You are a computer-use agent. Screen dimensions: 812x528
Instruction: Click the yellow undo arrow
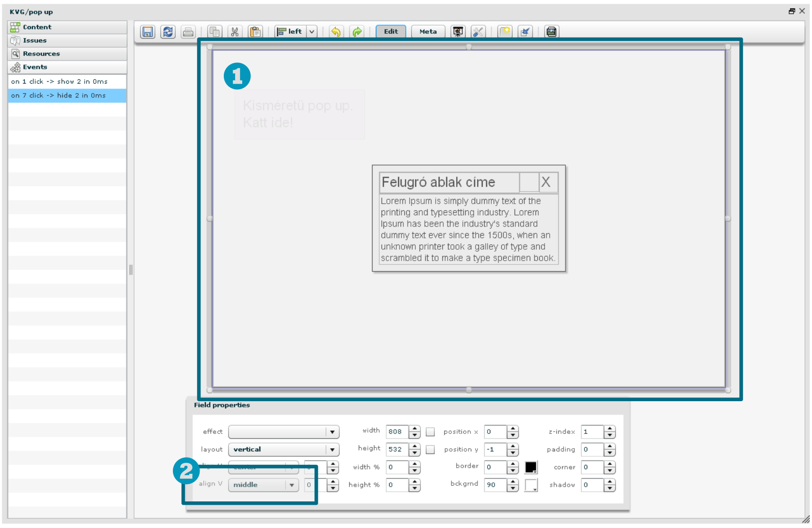[336, 32]
